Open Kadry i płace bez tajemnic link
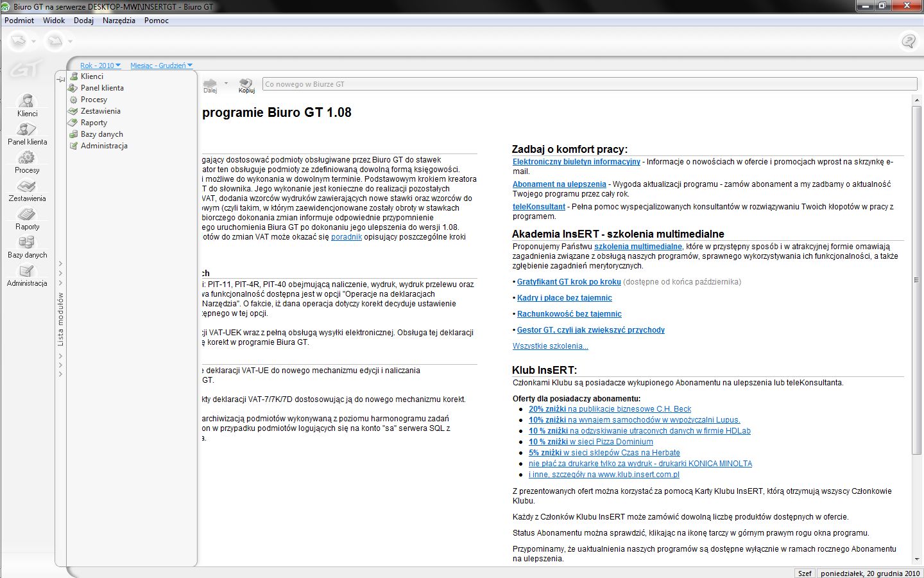 tap(565, 298)
